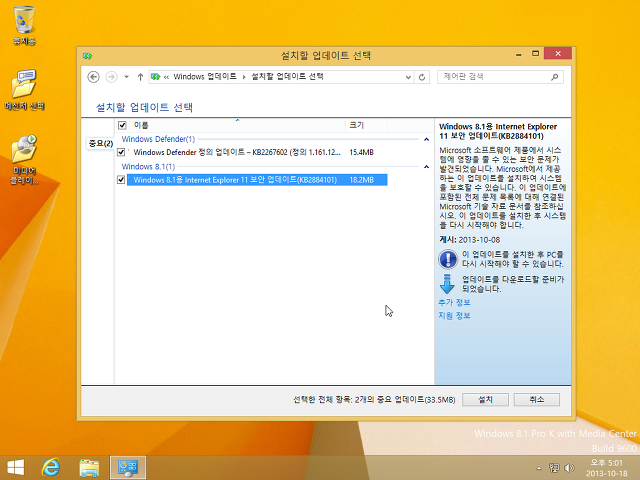640x480 pixels.
Task: Uncheck the Internet Explorer 11 security update
Action: (x=121, y=180)
